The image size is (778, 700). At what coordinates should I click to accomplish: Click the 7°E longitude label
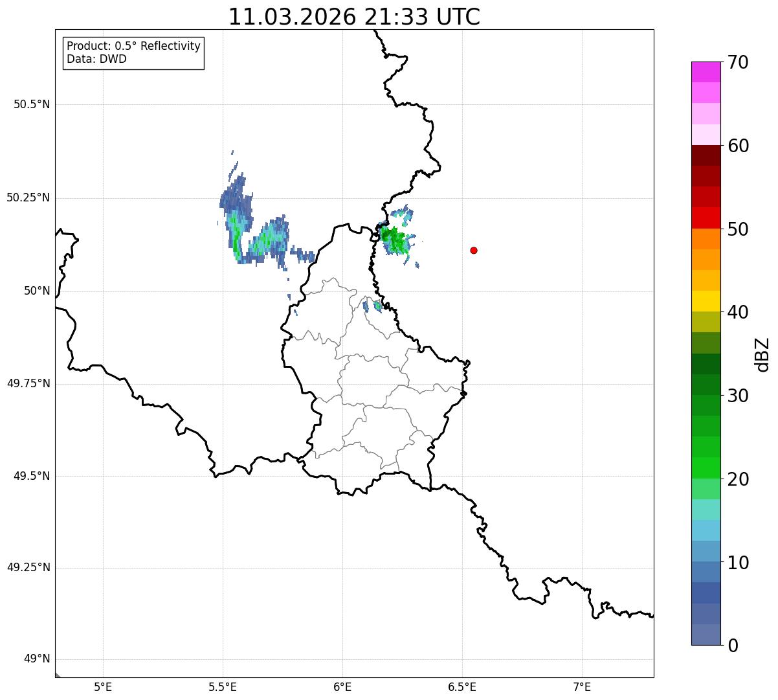coord(582,687)
